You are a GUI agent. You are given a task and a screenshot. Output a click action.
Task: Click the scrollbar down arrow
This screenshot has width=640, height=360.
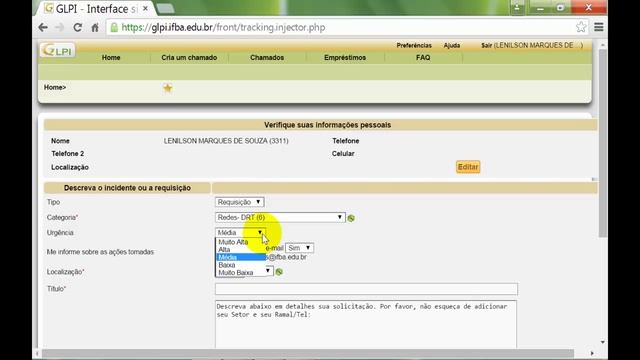(602, 342)
